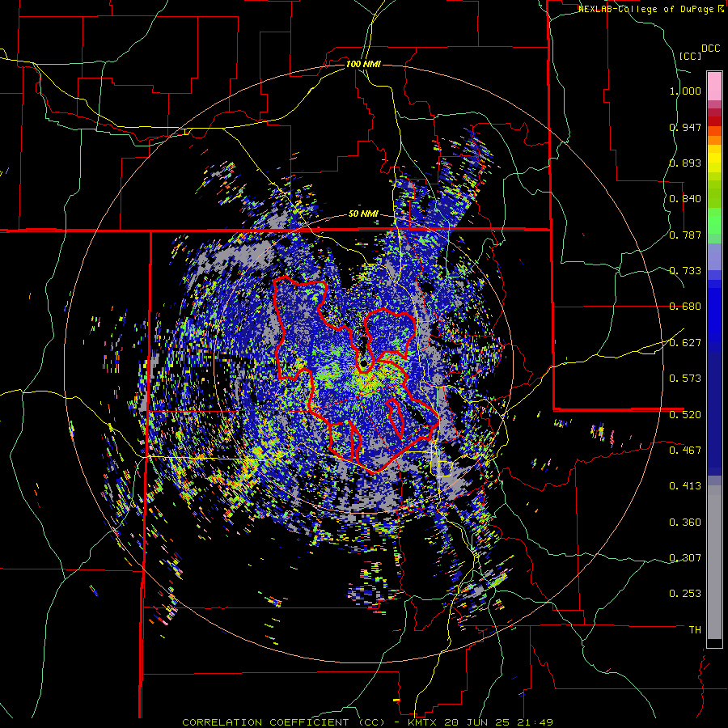Select the 0.307 legend value

point(685,558)
